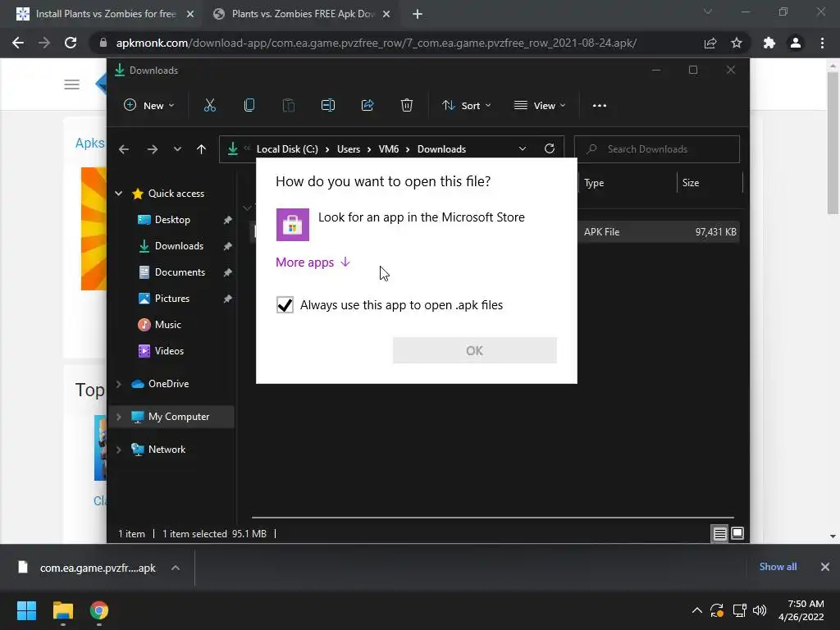Expand the My Computer tree node

118,417
